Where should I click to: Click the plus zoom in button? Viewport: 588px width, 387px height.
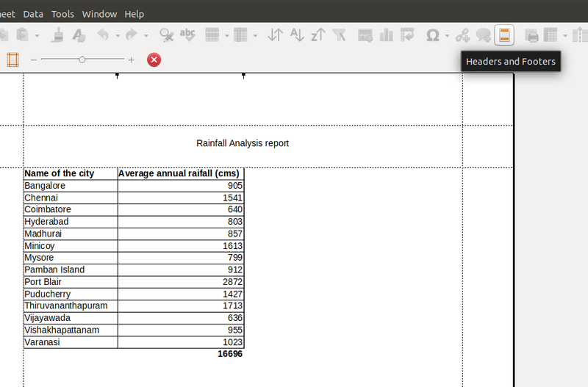point(132,59)
